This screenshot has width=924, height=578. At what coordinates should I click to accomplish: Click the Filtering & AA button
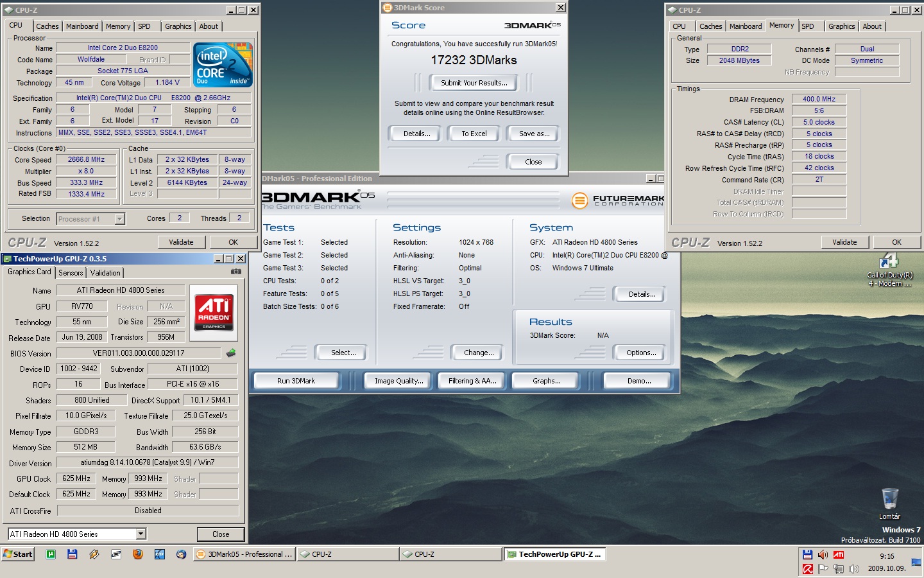tap(472, 381)
